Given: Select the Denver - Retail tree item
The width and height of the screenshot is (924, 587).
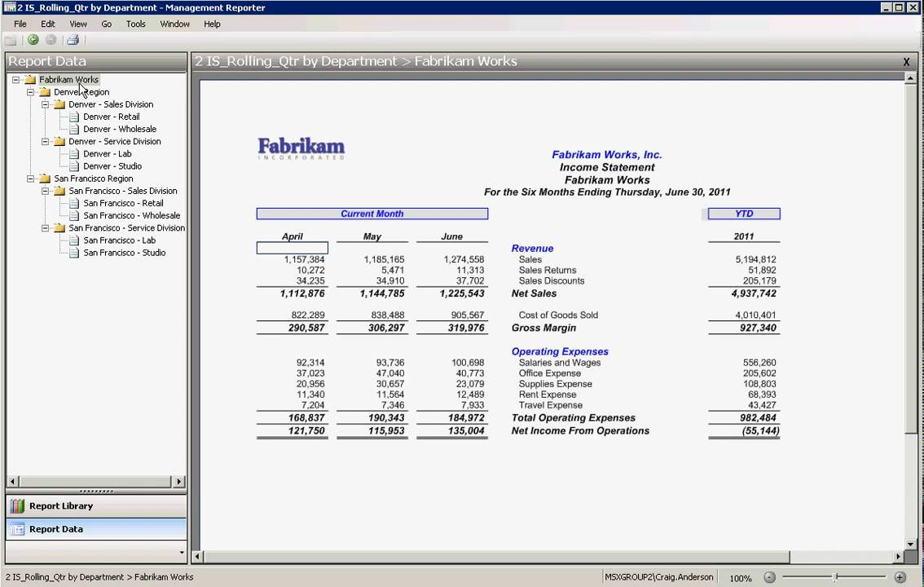Looking at the screenshot, I should click(112, 117).
